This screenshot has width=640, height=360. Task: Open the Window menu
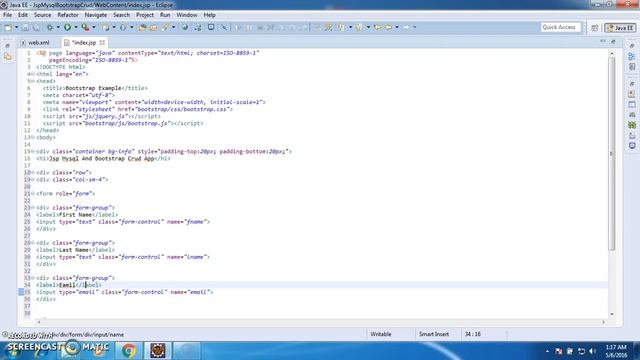(x=187, y=15)
